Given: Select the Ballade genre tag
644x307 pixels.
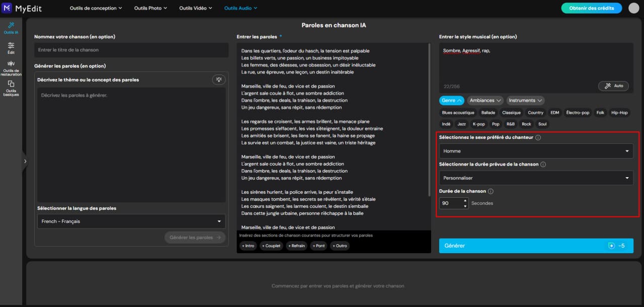Looking at the screenshot, I should tap(488, 113).
